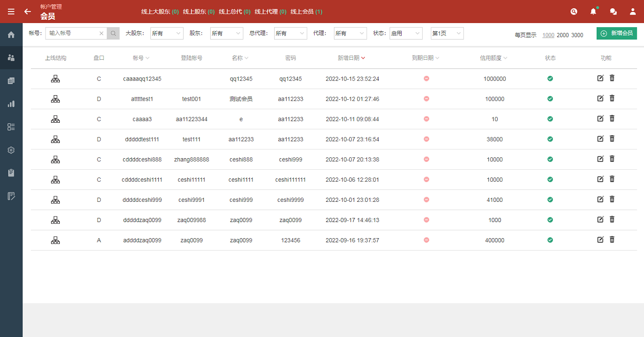The height and width of the screenshot is (337, 644).
Task: Toggle expiry date indicator for cddddceshi888
Action: tap(426, 160)
